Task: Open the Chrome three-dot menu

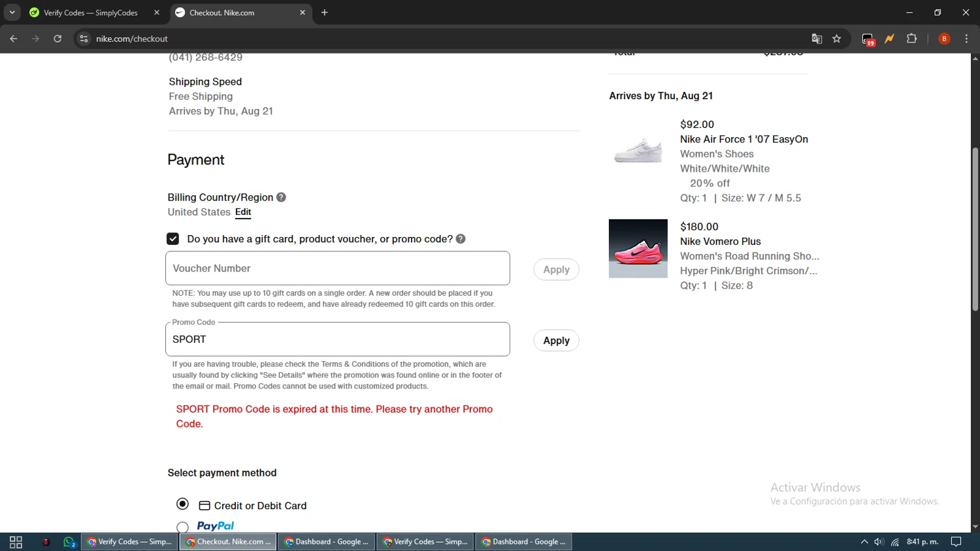Action: point(966,39)
